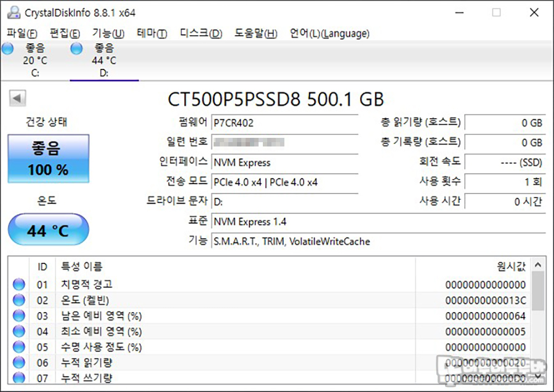
Task: Open the 파일(F) menu
Action: coord(22,34)
